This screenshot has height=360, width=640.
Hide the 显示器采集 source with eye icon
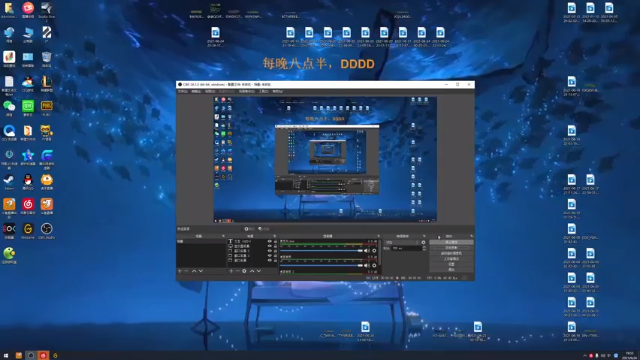tap(269, 246)
